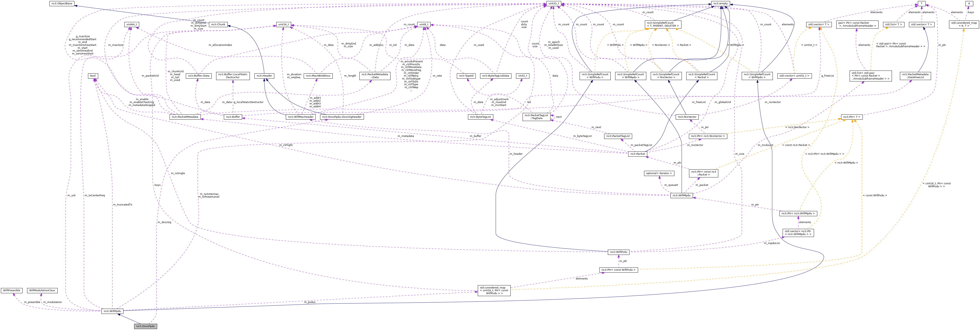Click the template parameter K node
Image resolution: width=980 pixels, height=330 pixels.
pos(969,3)
